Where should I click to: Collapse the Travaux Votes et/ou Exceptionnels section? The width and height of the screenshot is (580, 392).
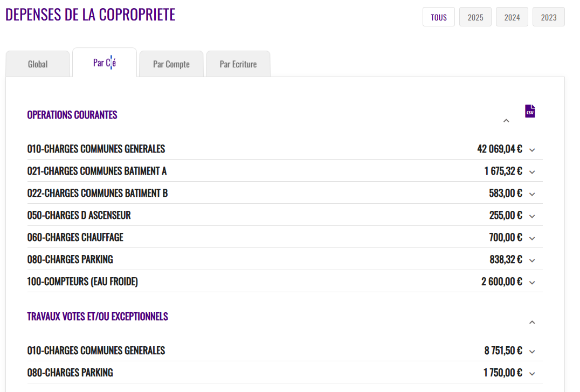pyautogui.click(x=532, y=322)
